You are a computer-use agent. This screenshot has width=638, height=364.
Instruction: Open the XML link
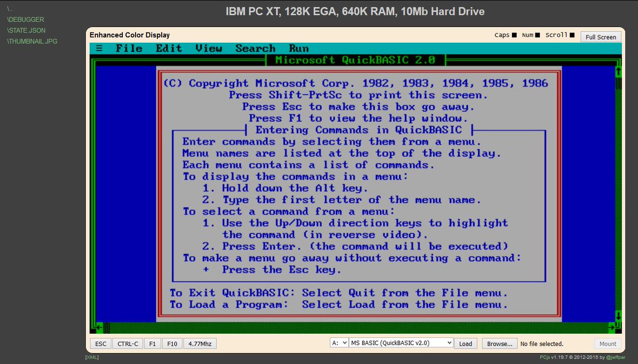92,357
